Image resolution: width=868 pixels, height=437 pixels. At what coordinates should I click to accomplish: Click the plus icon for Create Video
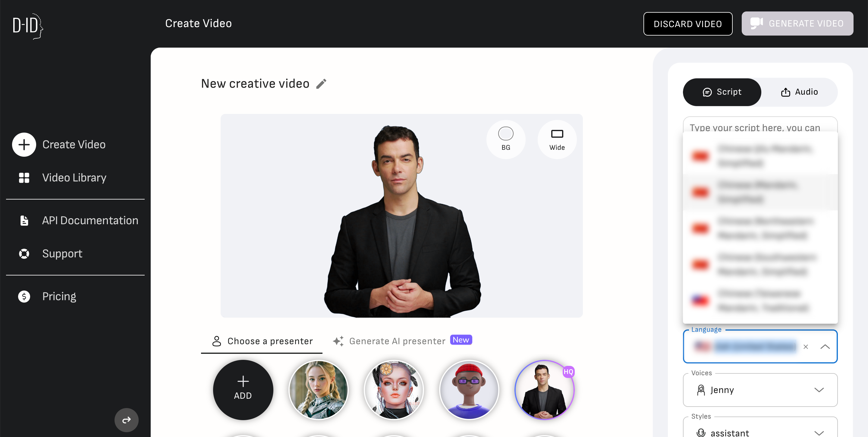(x=24, y=145)
